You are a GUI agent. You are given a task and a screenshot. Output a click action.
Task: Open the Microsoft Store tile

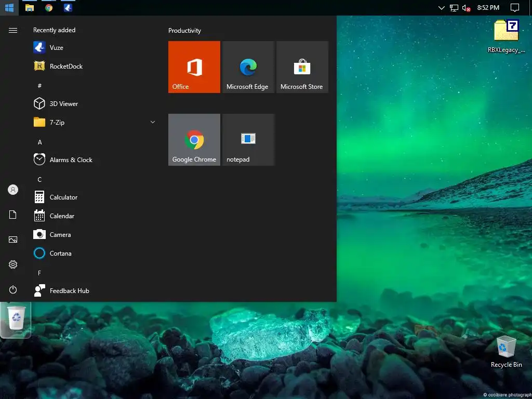(x=302, y=67)
